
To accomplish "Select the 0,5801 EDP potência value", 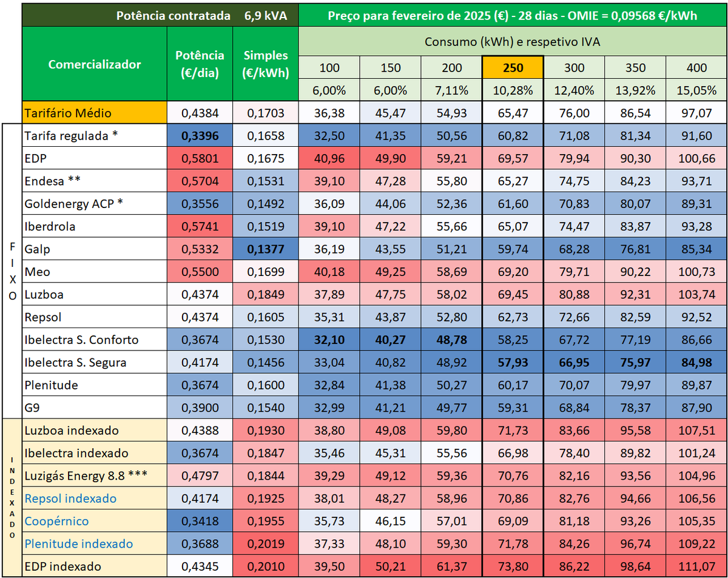I will click(x=200, y=158).
